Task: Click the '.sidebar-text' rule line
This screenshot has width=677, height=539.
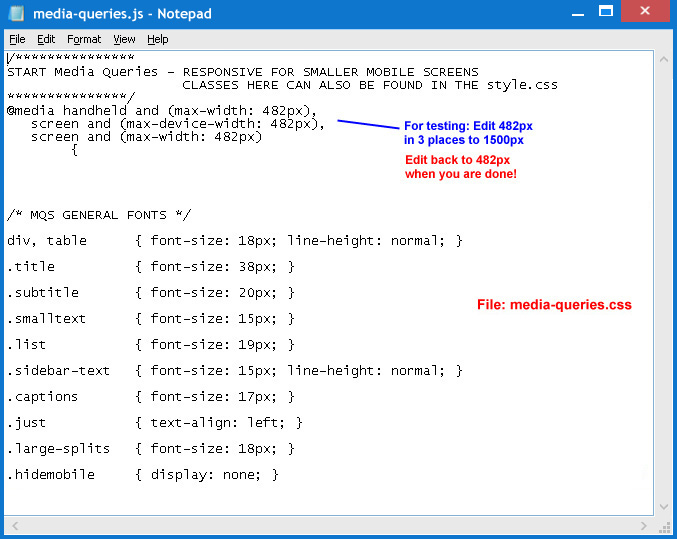Action: [x=235, y=371]
